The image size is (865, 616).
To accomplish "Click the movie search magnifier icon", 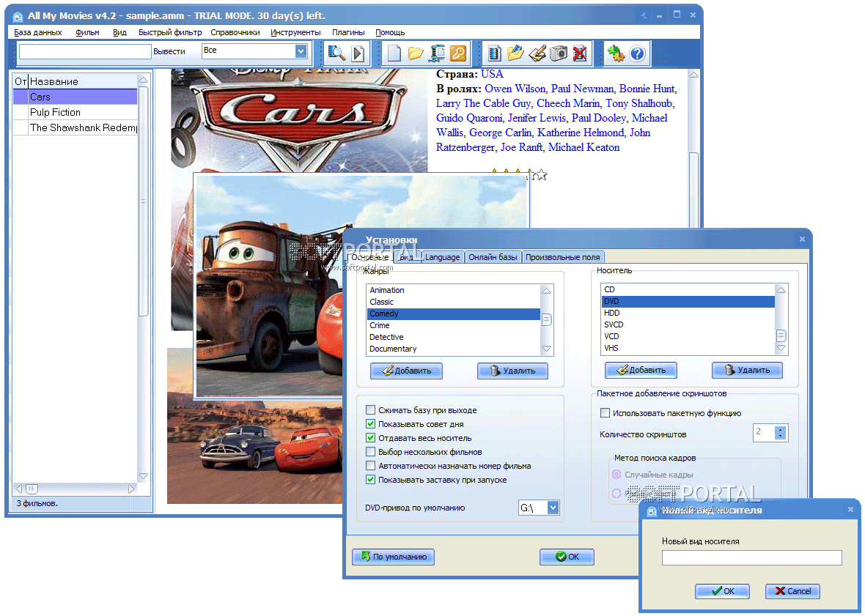I will pyautogui.click(x=336, y=53).
